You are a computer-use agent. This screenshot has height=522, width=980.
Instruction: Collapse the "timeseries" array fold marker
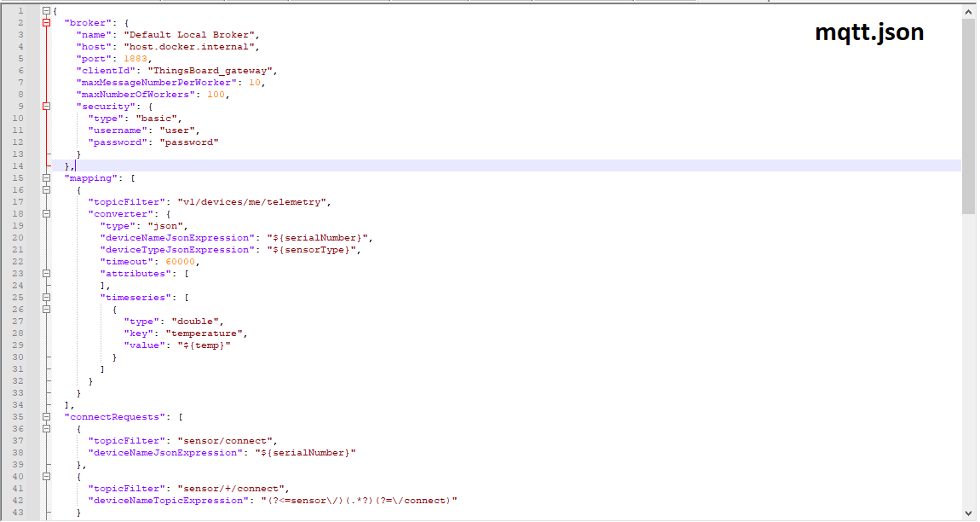point(46,297)
